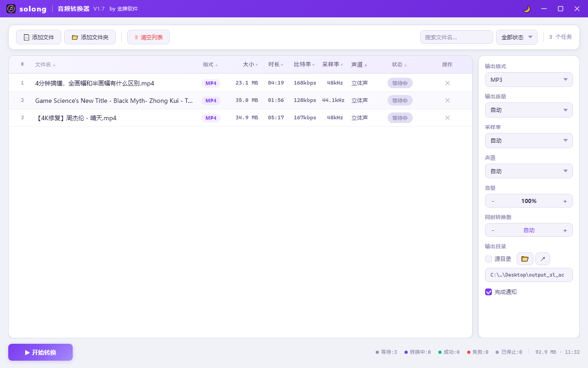588x368 pixels.
Task: Focus the 搜索文件名 search field
Action: pos(456,37)
